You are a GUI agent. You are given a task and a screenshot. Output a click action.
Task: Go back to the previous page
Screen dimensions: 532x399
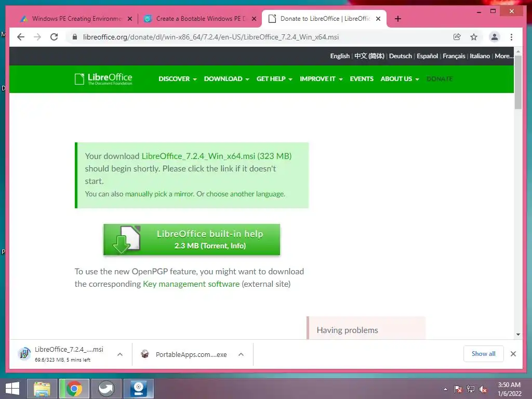[21, 37]
